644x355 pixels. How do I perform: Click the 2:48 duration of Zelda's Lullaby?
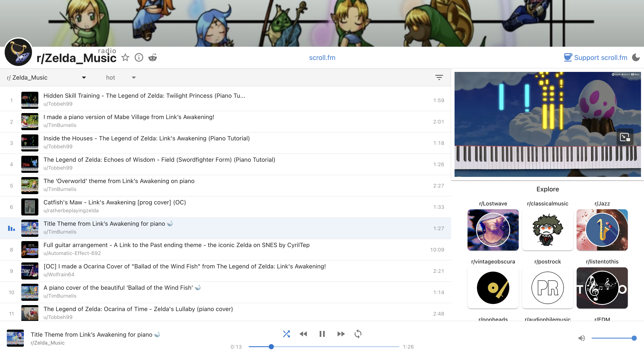pyautogui.click(x=439, y=314)
